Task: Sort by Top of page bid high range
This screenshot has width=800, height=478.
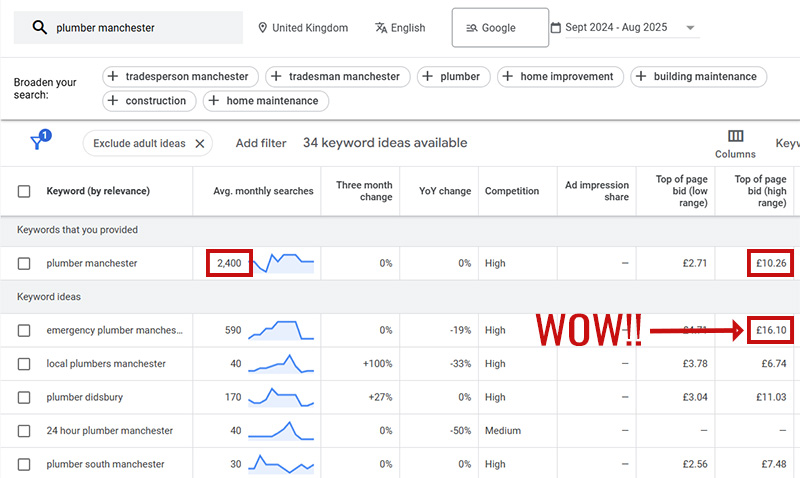Action: pyautogui.click(x=760, y=191)
